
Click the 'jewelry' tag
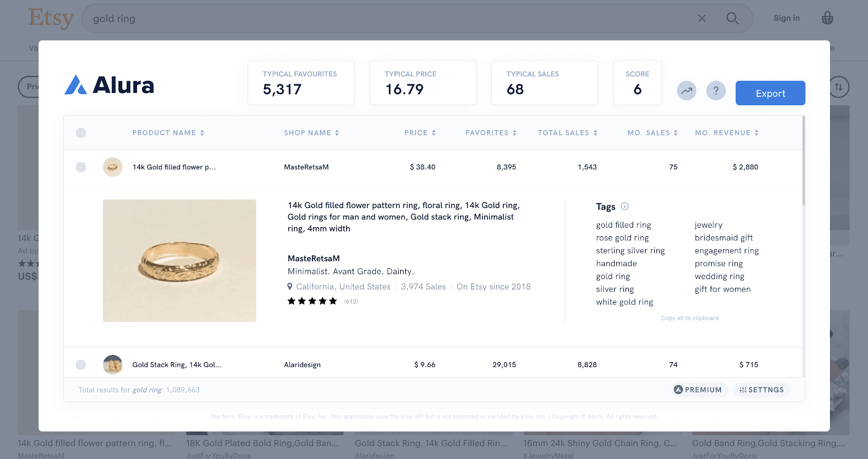pos(709,225)
